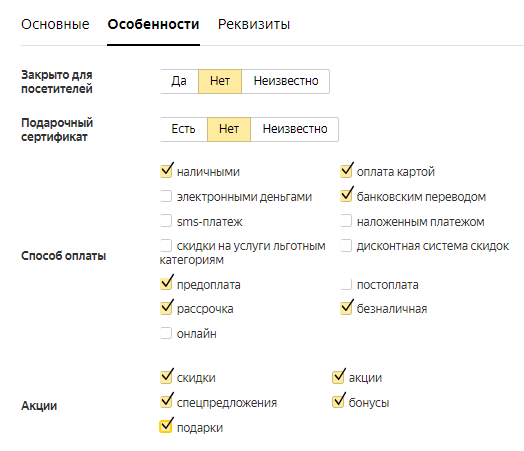Select the Особенности tab

pos(153,24)
